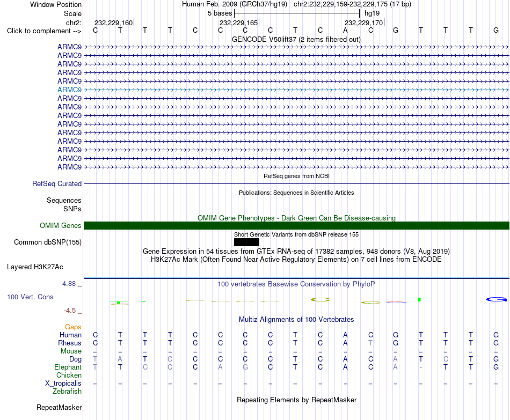Click the RepeatMasker track label
510x420 pixels.
[59, 407]
